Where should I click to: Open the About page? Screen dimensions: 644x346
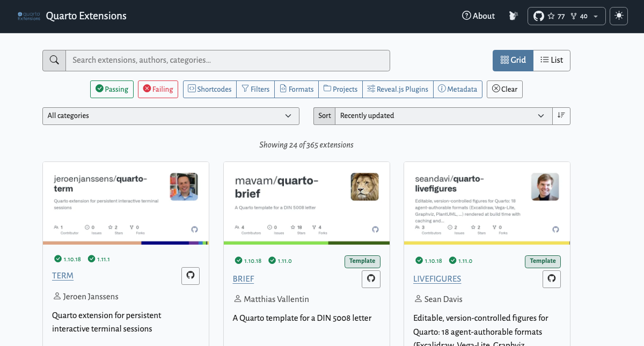coord(478,16)
